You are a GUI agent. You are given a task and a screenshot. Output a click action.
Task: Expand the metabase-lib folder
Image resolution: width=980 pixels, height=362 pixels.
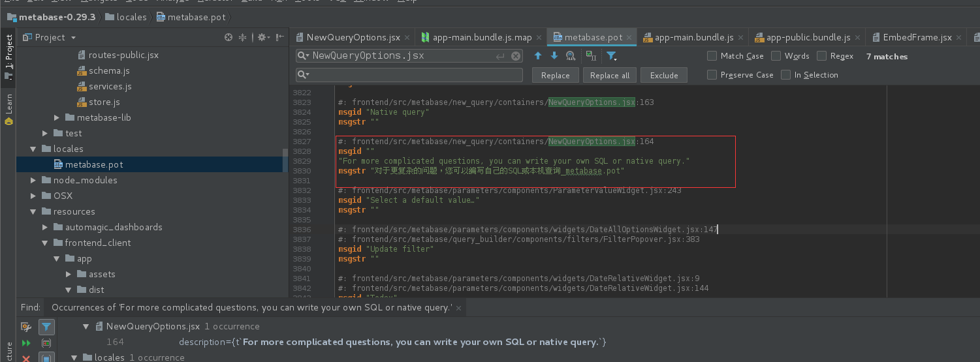tap(57, 117)
